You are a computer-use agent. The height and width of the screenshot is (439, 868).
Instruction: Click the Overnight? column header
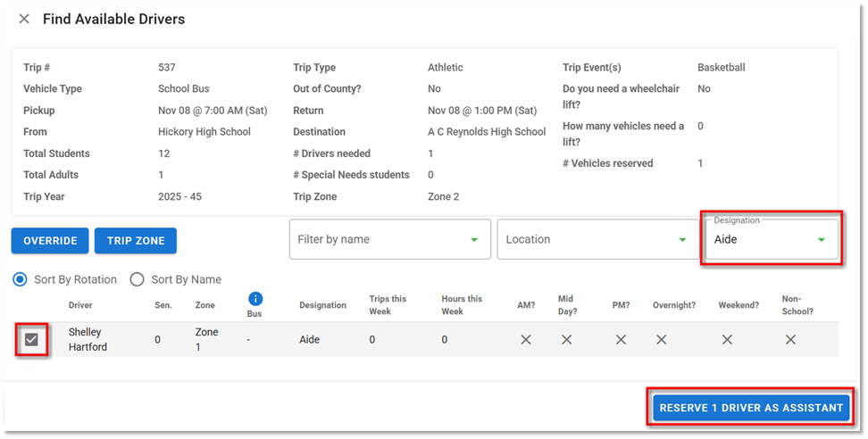pos(673,305)
